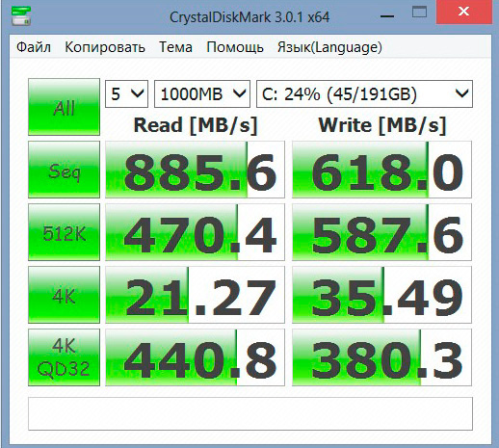Open the Помощь menu

(235, 47)
